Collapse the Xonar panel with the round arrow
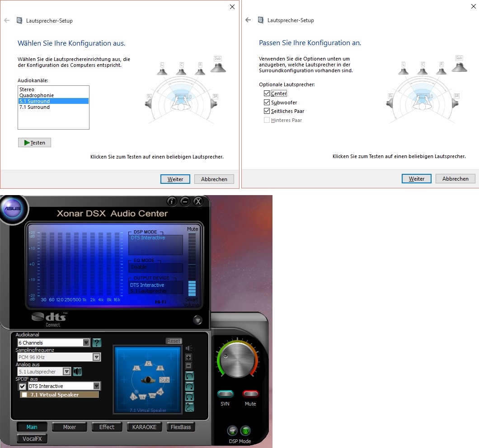This screenshot has height=448, width=479. (197, 320)
